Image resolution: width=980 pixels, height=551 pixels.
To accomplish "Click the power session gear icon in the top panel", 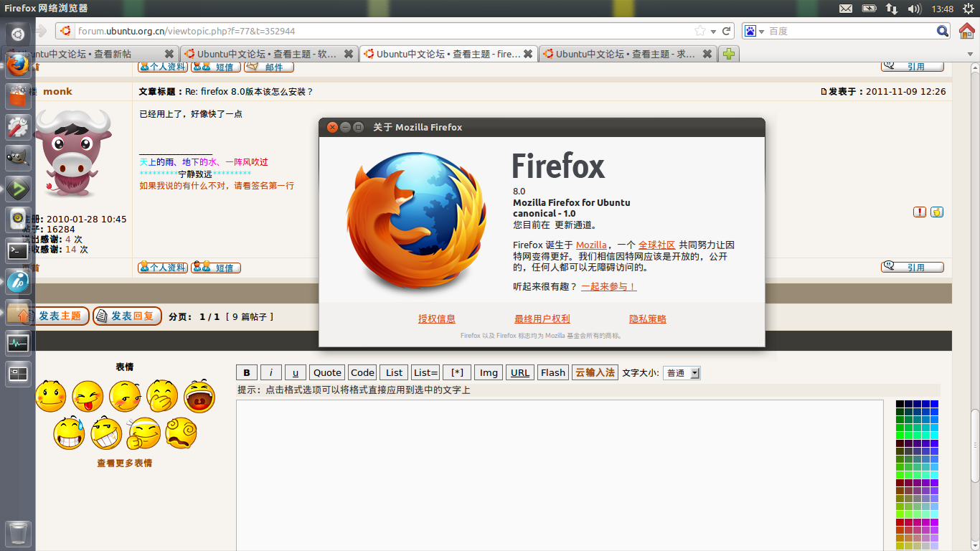I will pos(968,9).
